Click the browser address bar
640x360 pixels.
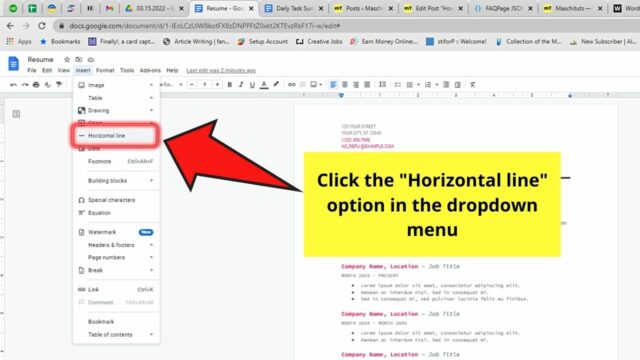click(347, 26)
